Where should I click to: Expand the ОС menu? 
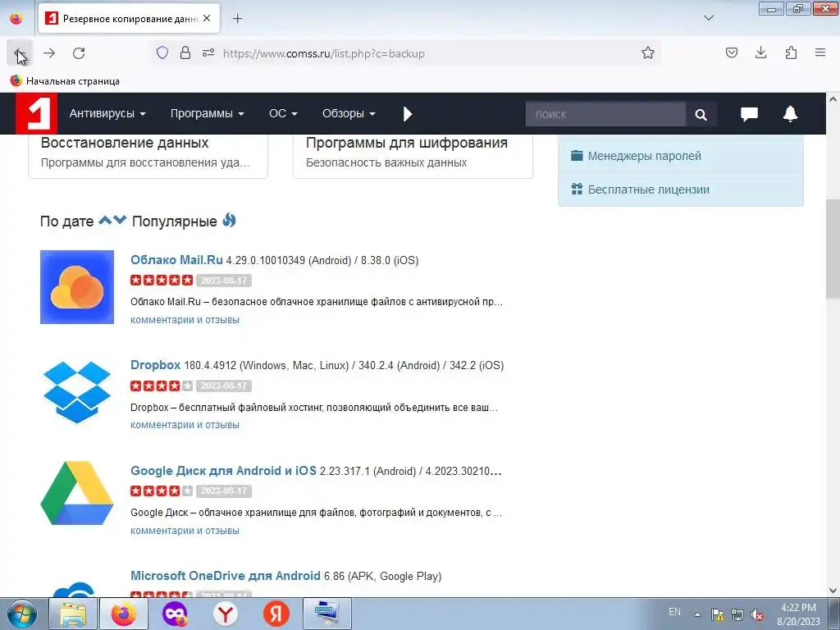[x=283, y=113]
